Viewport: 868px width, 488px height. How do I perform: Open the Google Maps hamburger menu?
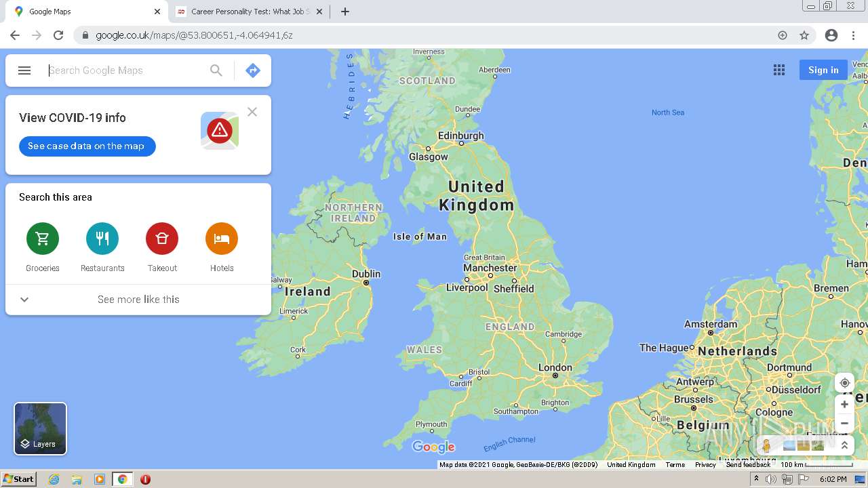tap(24, 70)
